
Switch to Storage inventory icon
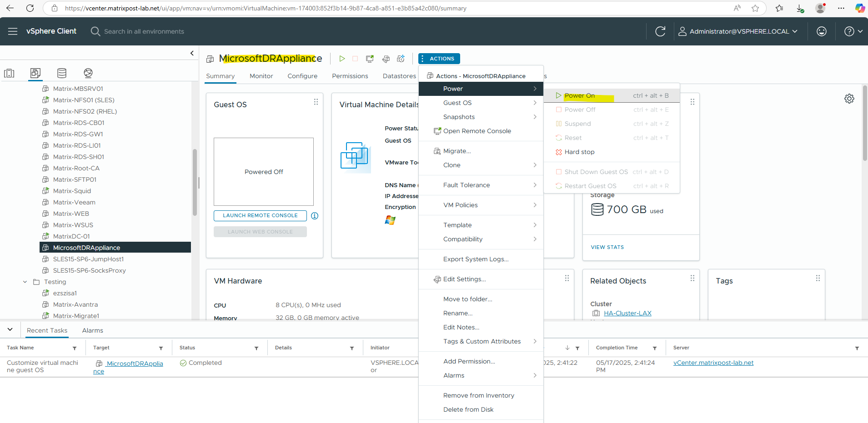(x=62, y=73)
